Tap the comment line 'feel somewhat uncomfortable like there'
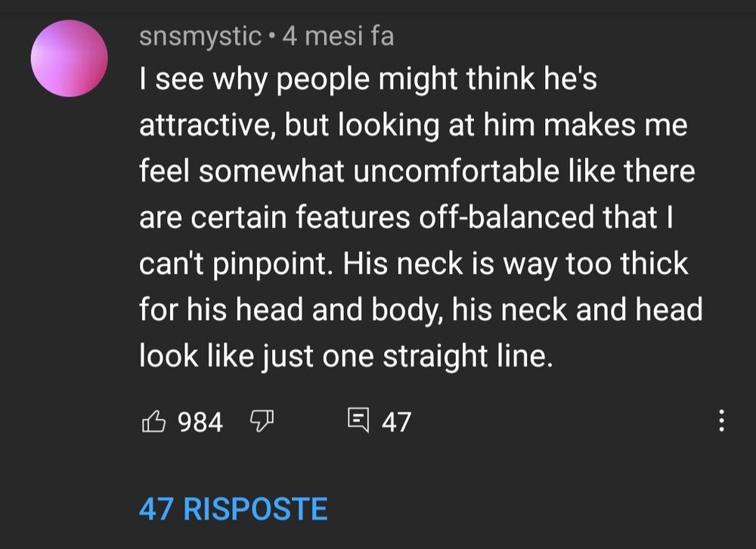Viewport: 756px width, 549px height. point(417,171)
